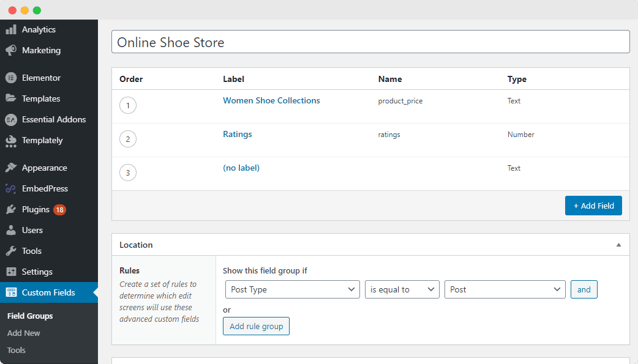
Task: Open the Marketing section
Action: pyautogui.click(x=40, y=50)
